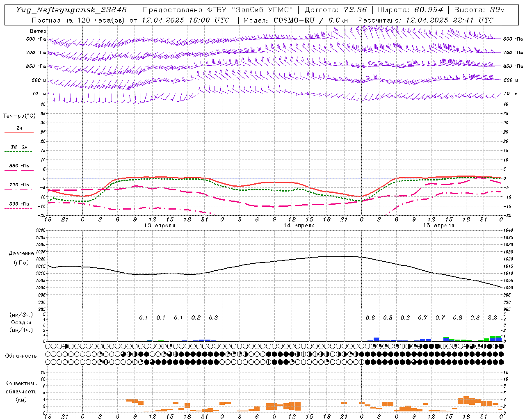Click the Облачность cloud cover label
The height and width of the screenshot is (420, 525).
coord(21,356)
